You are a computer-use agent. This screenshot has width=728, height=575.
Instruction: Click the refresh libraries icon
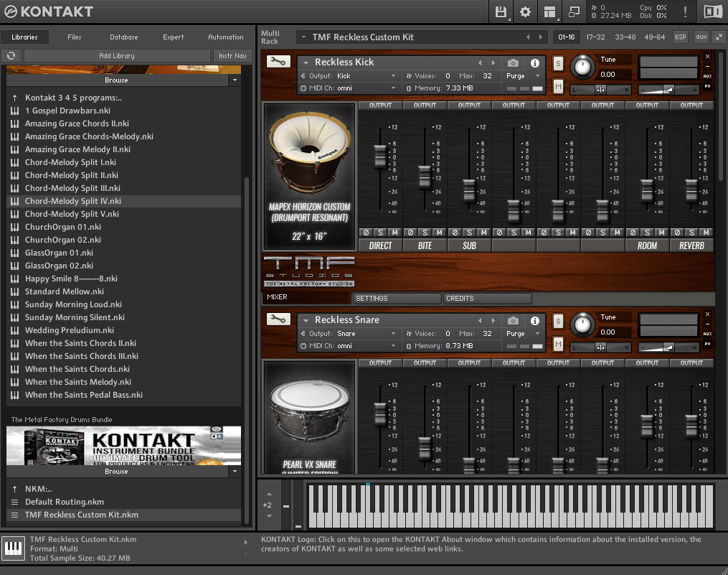point(11,56)
